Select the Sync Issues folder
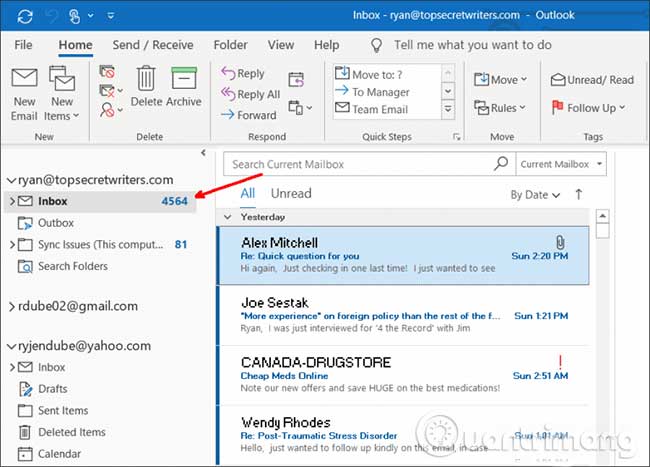The width and height of the screenshot is (650, 467). click(90, 244)
